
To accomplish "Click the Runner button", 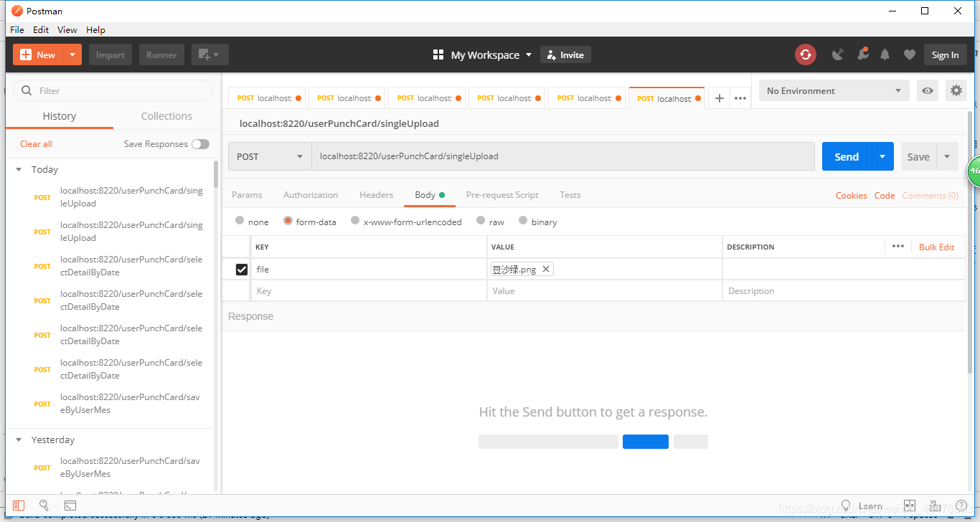I will tap(161, 54).
